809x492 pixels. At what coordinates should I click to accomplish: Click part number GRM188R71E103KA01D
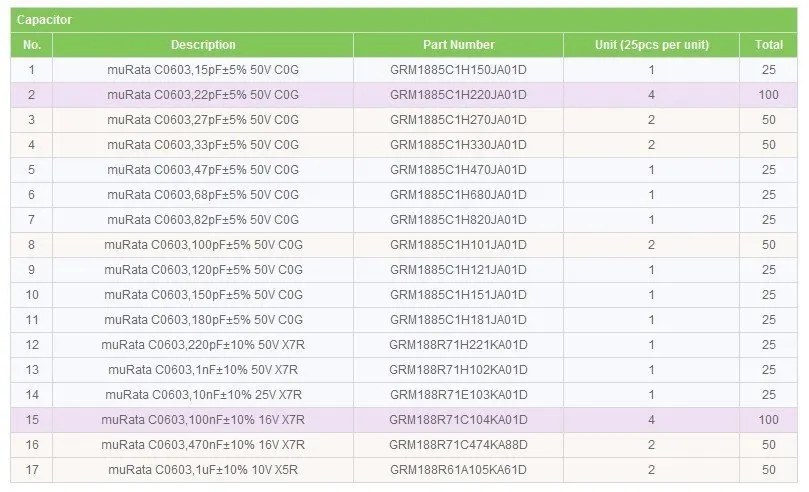click(x=458, y=395)
